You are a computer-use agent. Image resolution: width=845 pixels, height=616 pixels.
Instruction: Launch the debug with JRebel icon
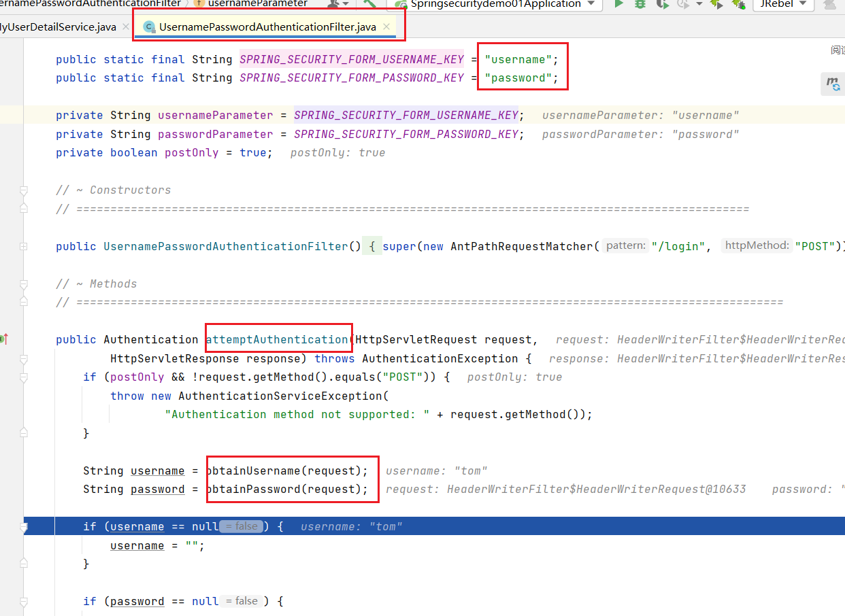pyautogui.click(x=738, y=3)
